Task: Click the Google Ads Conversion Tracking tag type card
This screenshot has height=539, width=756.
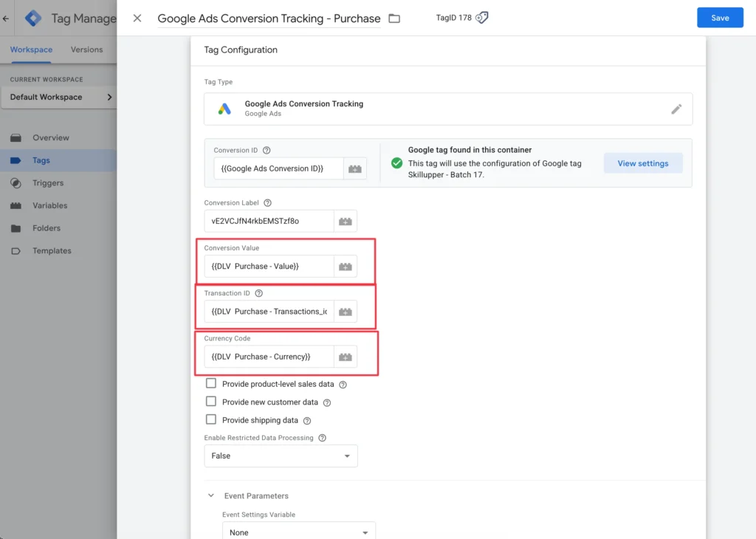Action: (448, 109)
